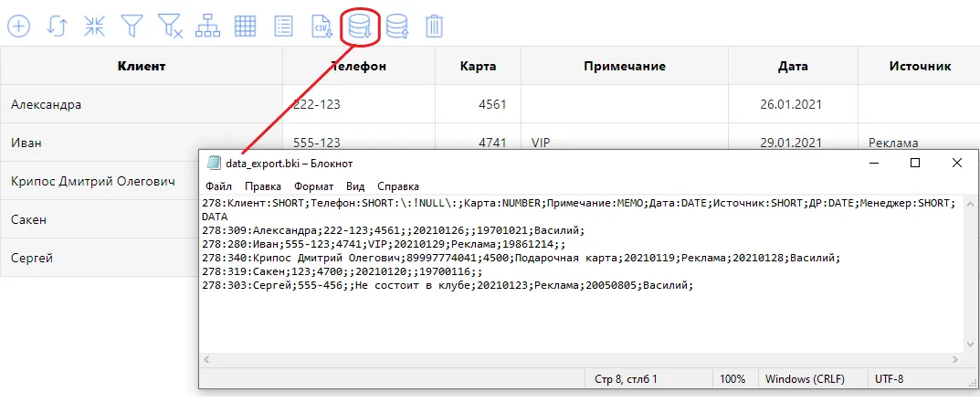The height and width of the screenshot is (403, 980).
Task: Click the collapse arrows icon
Action: click(95, 27)
